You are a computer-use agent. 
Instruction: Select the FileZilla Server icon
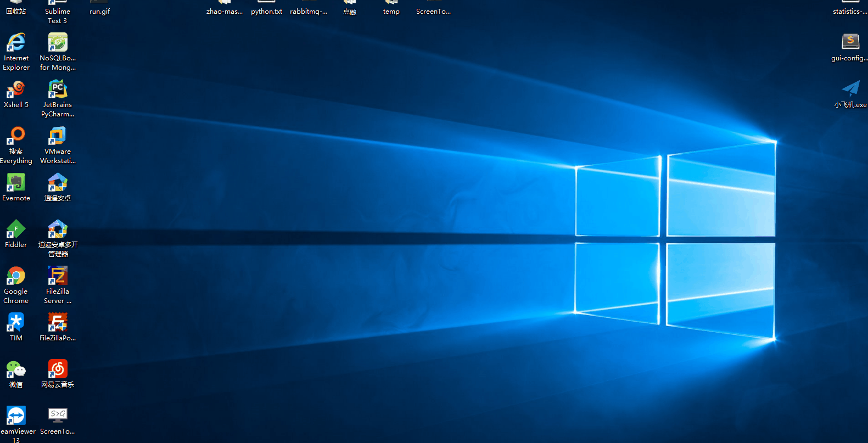[x=58, y=276]
